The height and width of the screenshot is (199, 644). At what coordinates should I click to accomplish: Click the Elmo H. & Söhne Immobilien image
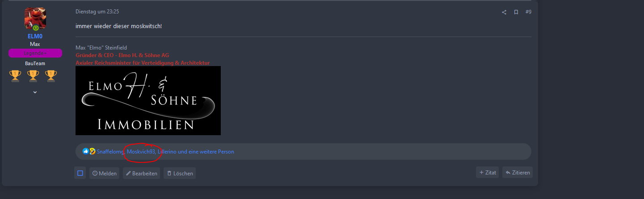click(148, 100)
